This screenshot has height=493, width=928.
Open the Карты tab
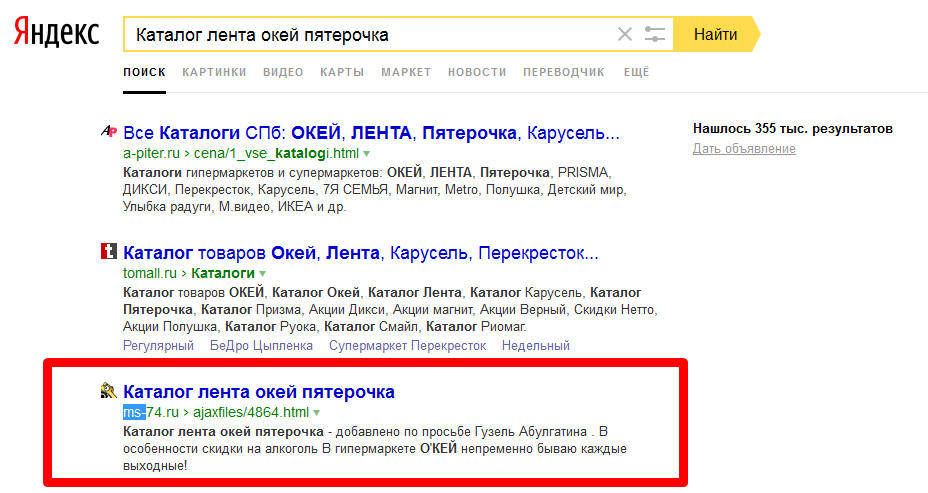342,72
